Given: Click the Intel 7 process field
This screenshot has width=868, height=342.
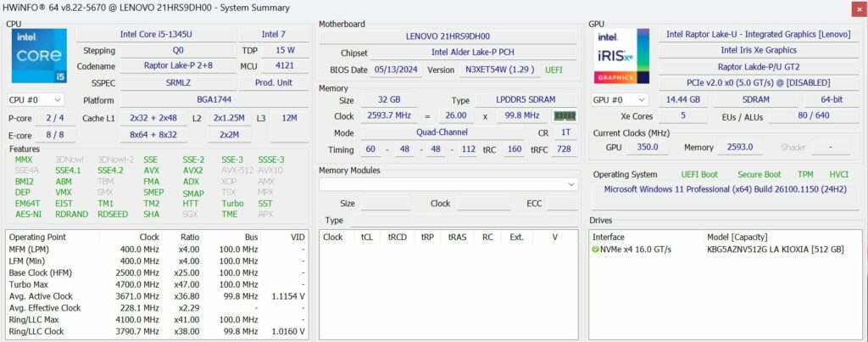Looking at the screenshot, I should [274, 34].
